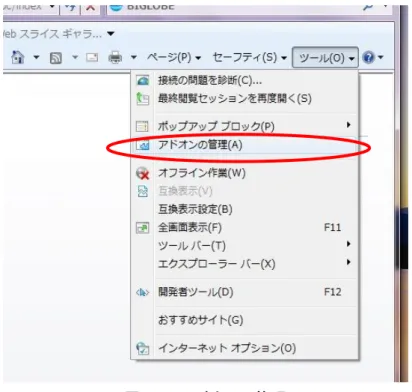412x392 pixels.
Task: Click the ポップアップ ブロック submenu arrow
Action: click(x=348, y=125)
